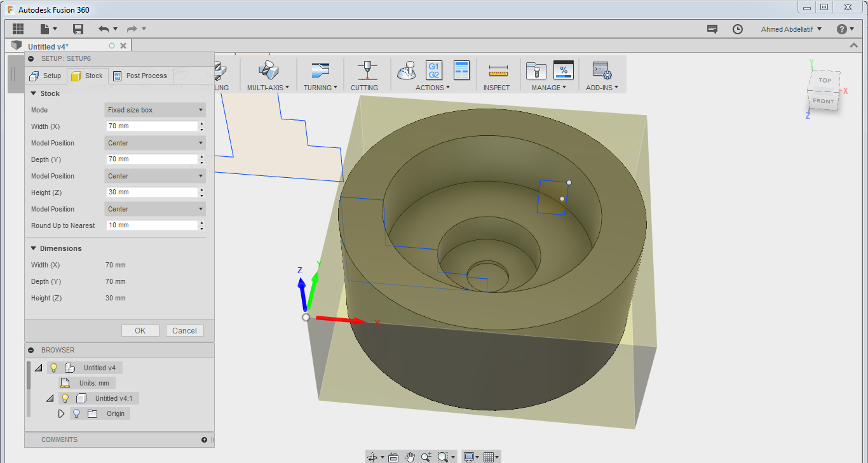Screen dimensions: 868x463
Task: Click the Height (Z) 30 mm field
Action: pos(152,192)
